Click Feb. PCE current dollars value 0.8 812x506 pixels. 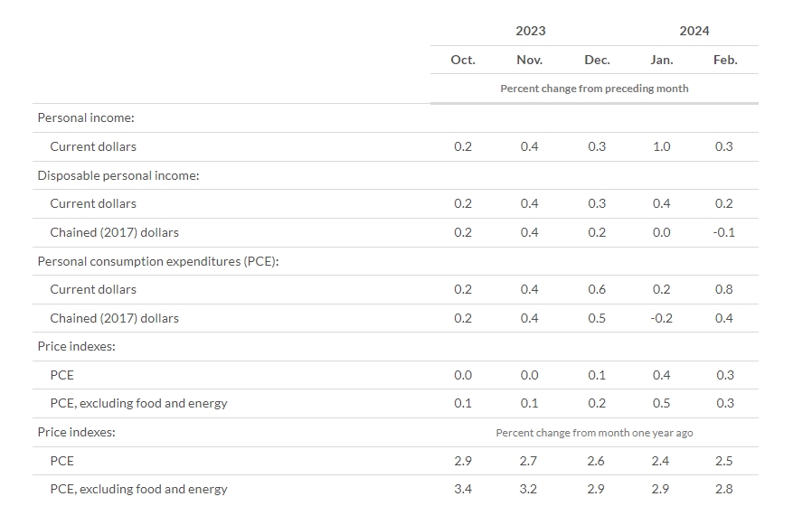723,289
